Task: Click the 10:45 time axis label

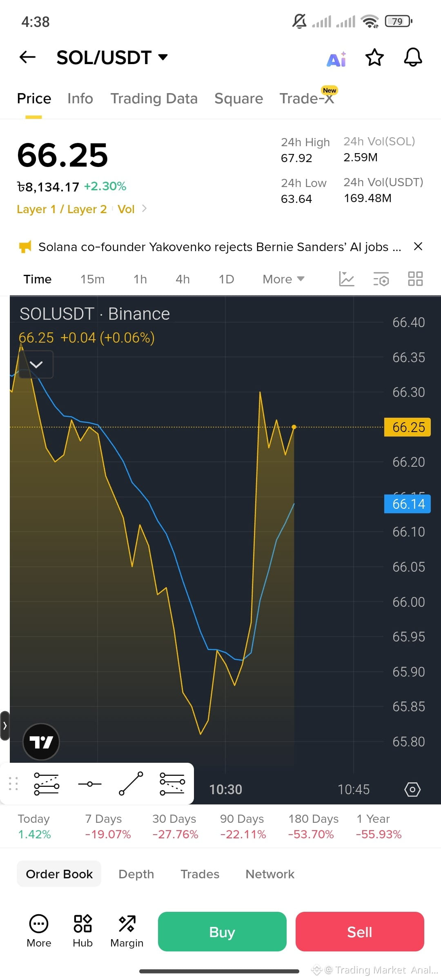Action: [x=353, y=789]
